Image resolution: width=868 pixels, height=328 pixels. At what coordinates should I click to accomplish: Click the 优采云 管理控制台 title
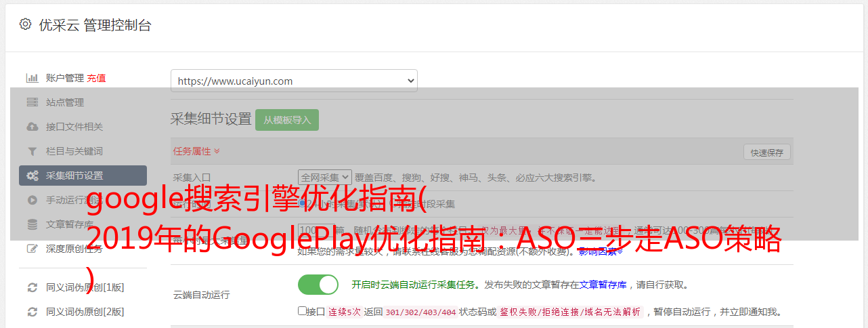(95, 25)
